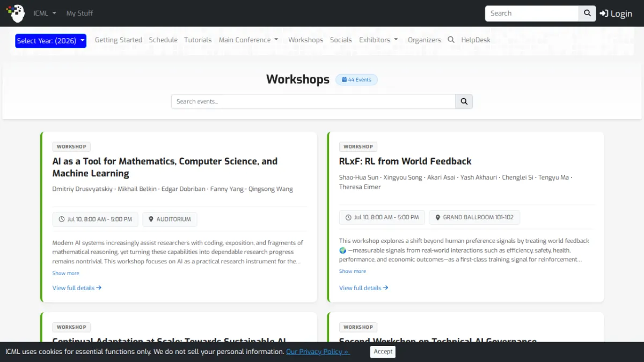The height and width of the screenshot is (362, 644).
Task: Expand Show more on RLxF card
Action: click(353, 271)
